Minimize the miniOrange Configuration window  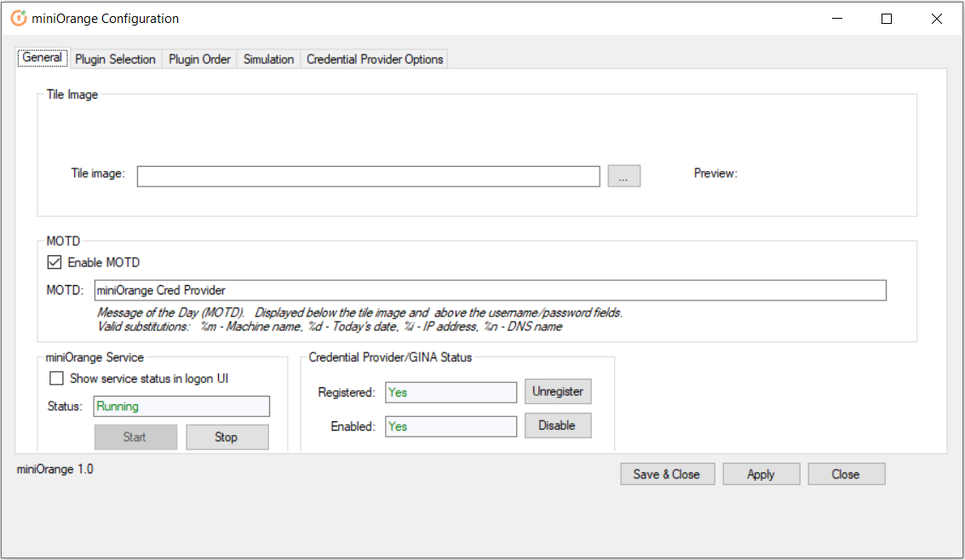click(x=837, y=19)
